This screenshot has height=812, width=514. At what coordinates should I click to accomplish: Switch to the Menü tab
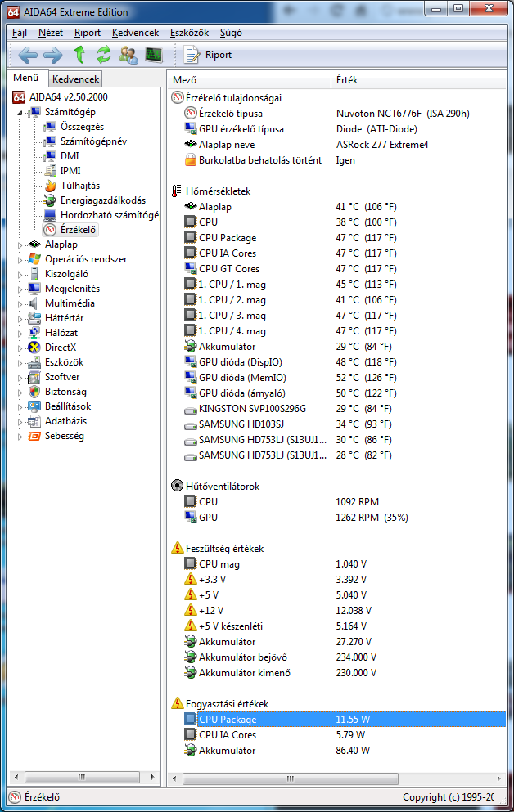(x=26, y=78)
